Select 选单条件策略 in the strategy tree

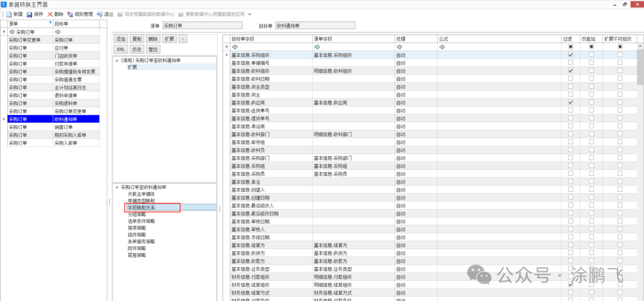141,221
